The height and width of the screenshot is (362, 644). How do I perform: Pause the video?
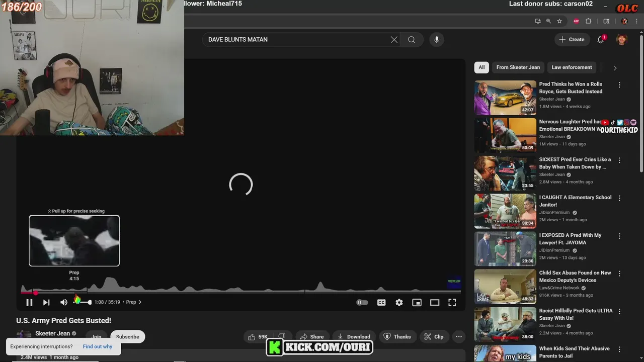click(29, 302)
